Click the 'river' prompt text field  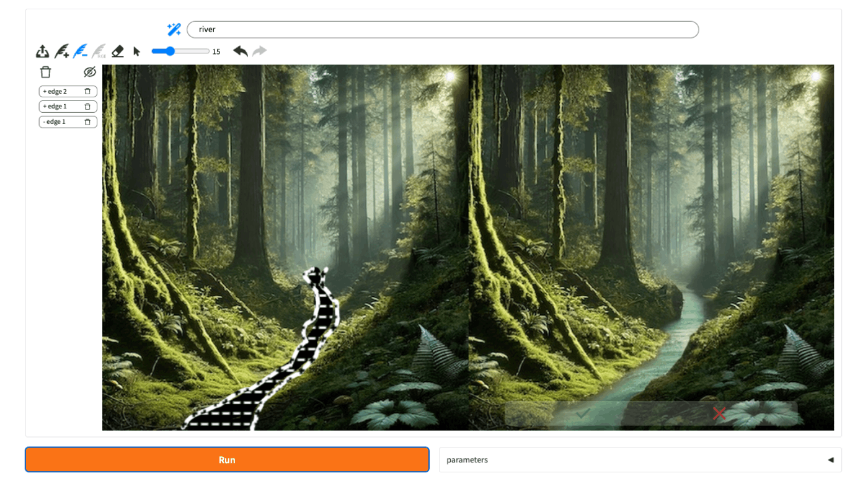click(443, 29)
